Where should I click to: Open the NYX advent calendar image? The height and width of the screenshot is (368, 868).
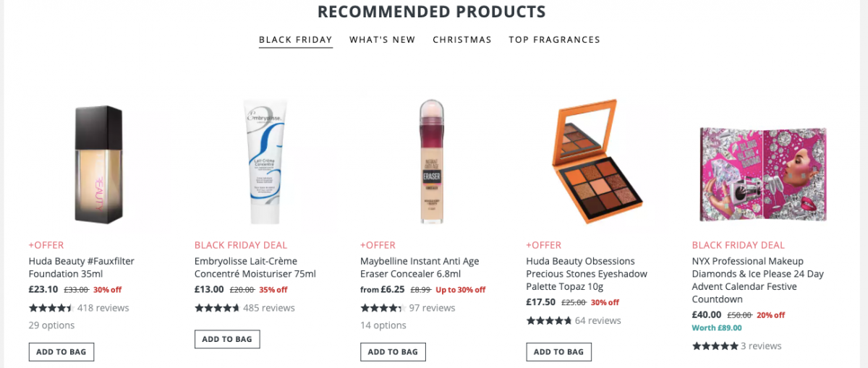[763, 174]
